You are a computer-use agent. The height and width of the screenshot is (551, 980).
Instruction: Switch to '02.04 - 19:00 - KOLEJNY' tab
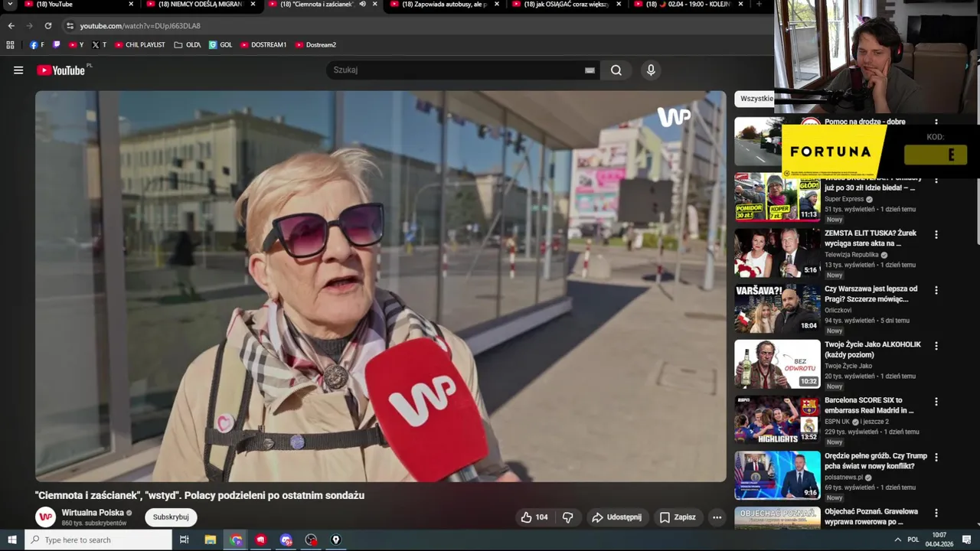point(688,5)
